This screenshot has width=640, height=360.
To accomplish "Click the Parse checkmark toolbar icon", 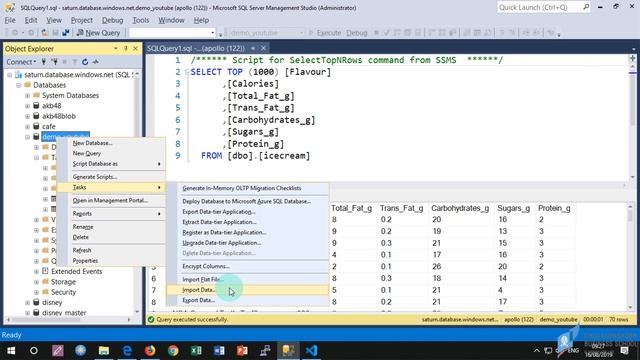I will (387, 33).
